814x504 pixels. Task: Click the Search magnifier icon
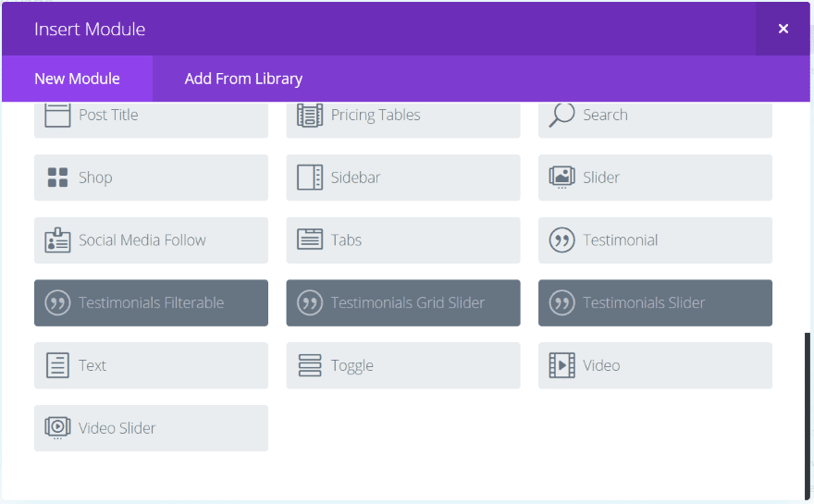click(561, 115)
